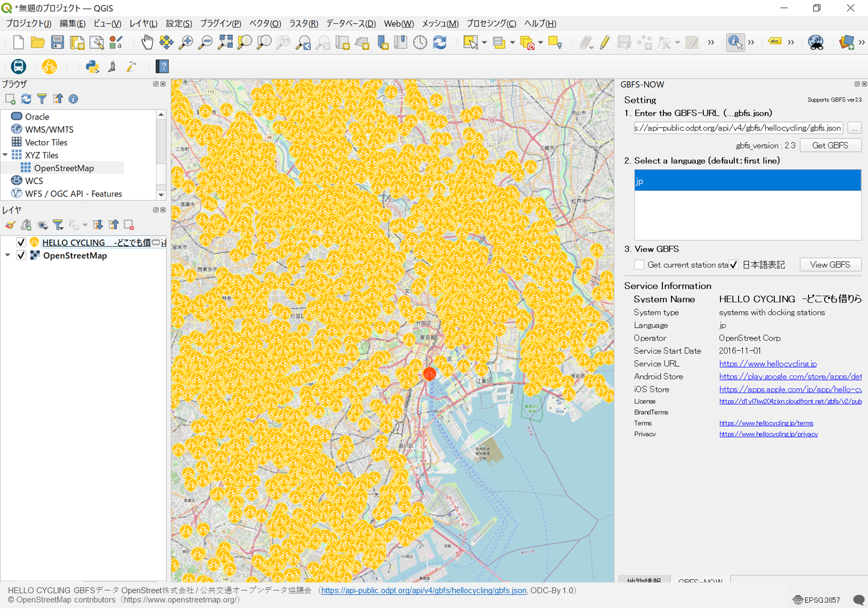Screen dimensions: 868x610
Task: Click the Zoom Full Extent tool
Action: [225, 42]
